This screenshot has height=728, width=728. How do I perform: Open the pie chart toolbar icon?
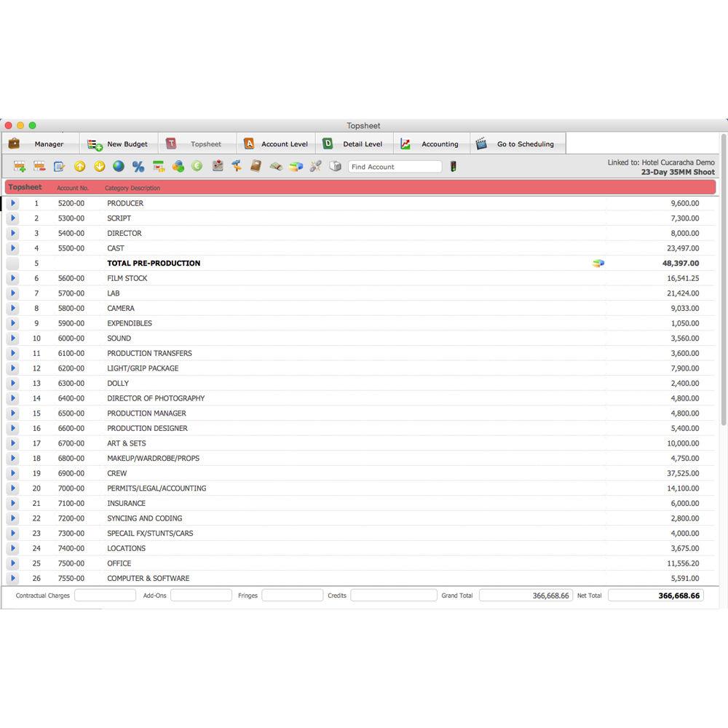296,166
